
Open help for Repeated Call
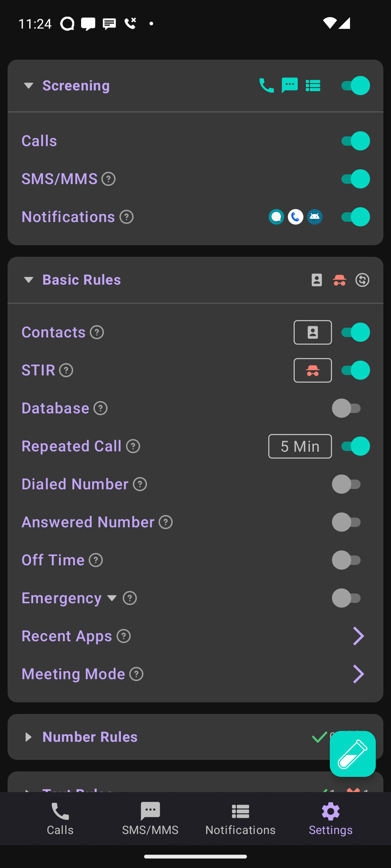133,446
